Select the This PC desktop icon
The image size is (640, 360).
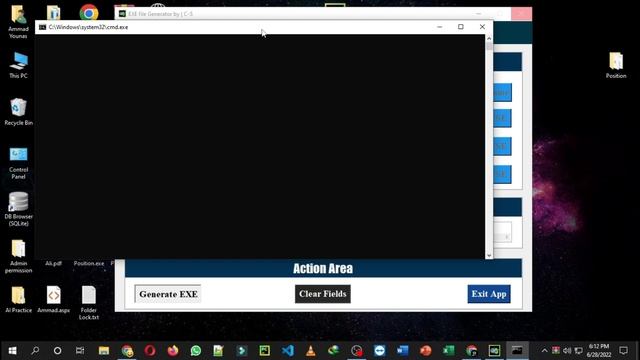[x=18, y=65]
